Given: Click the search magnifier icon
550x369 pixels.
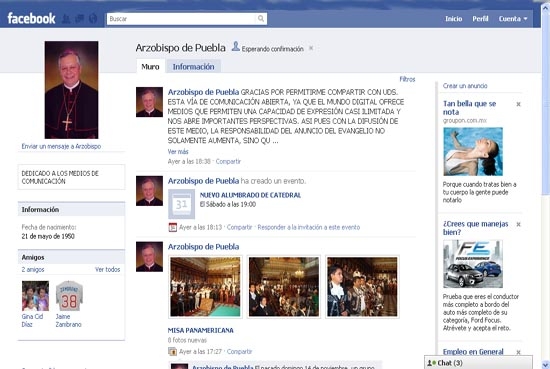Looking at the screenshot, I should [261, 19].
